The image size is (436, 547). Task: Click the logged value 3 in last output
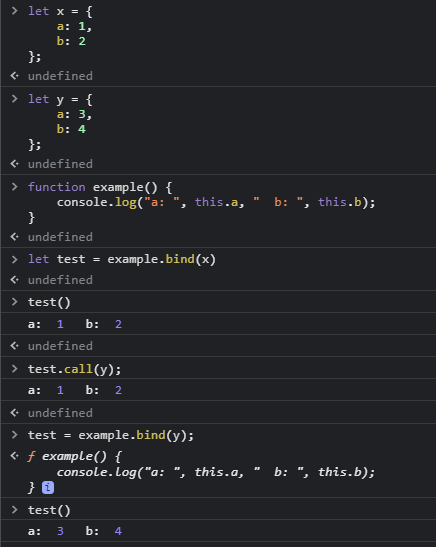[x=60, y=531]
